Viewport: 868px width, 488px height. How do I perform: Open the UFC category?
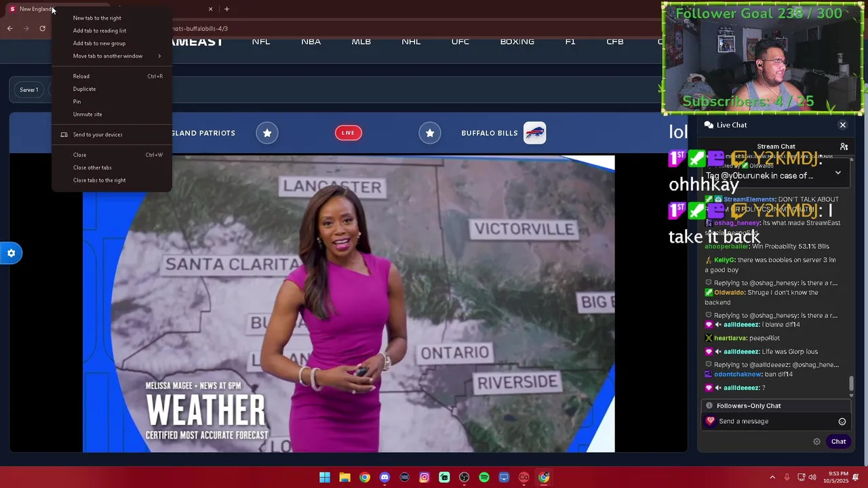(460, 41)
